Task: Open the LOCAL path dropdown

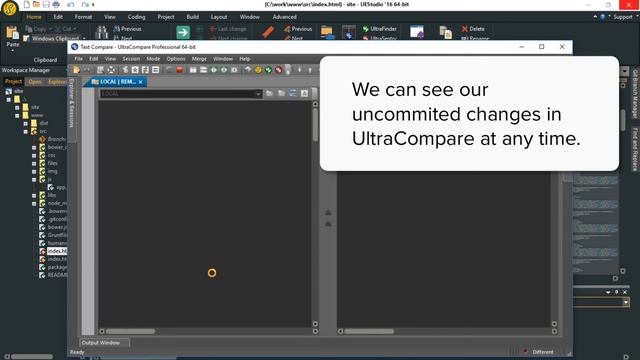Action: coord(258,94)
